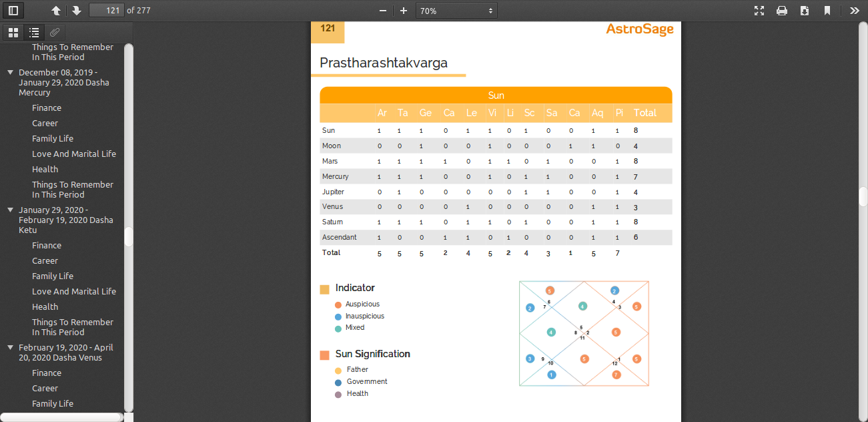Click the Jupiter row label in table
This screenshot has width=868, height=422.
point(333,192)
